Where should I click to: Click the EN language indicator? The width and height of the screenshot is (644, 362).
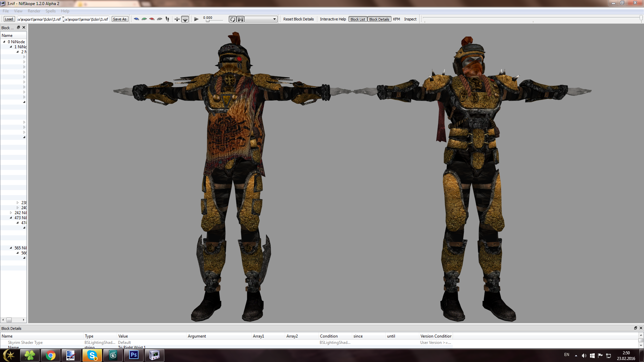coord(567,355)
